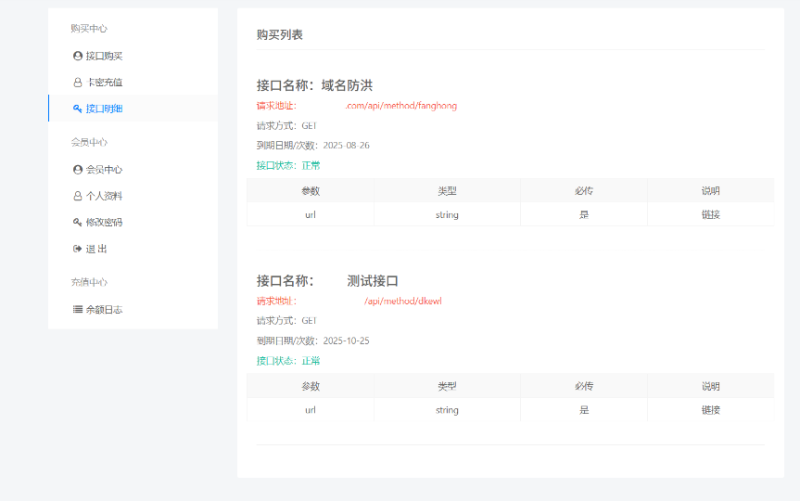Click the 购买中心 sidebar section heading
Image resolution: width=800 pixels, height=501 pixels.
coord(89,29)
